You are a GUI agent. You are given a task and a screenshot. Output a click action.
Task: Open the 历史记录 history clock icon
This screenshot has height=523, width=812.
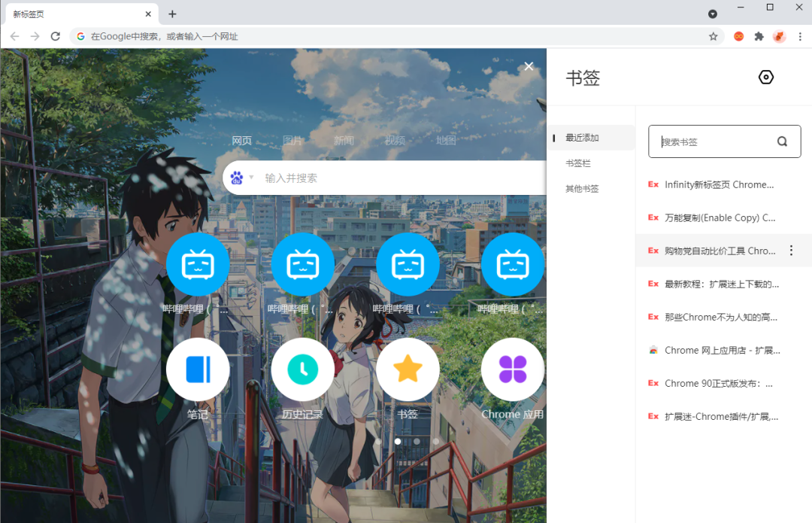click(303, 369)
